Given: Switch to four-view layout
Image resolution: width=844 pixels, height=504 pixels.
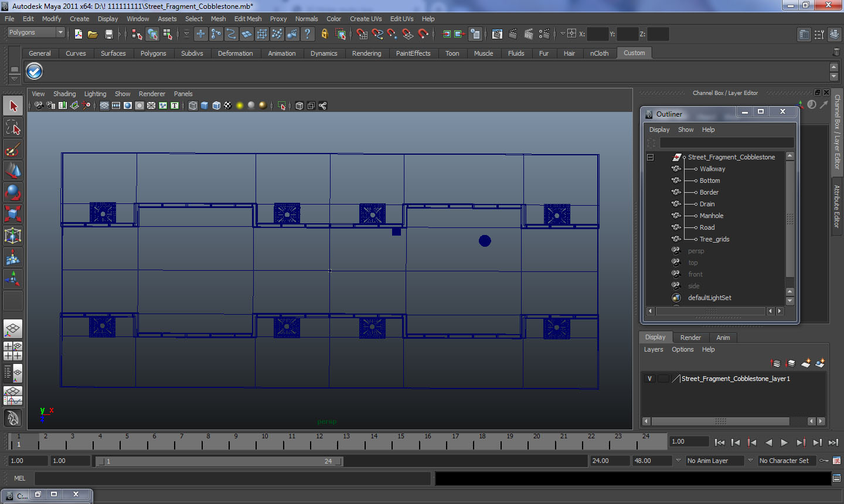Looking at the screenshot, I should pyautogui.click(x=13, y=350).
